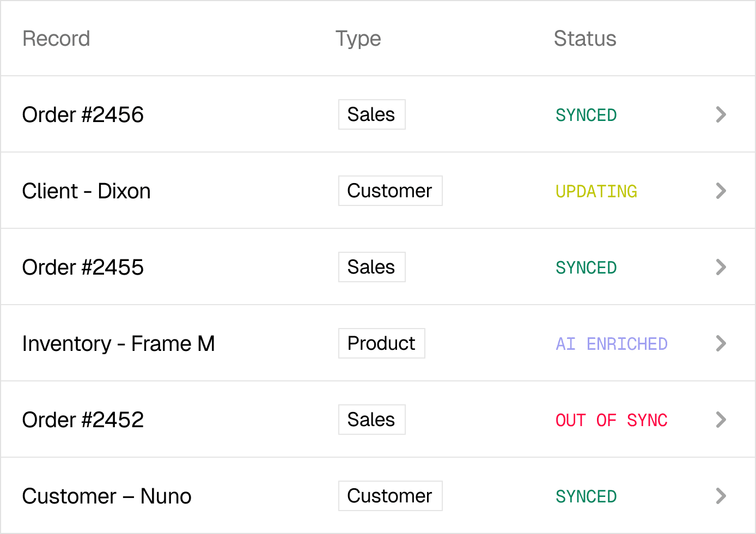Open Customer – Nuno row chevron
The width and height of the screenshot is (756, 534).
click(x=721, y=496)
